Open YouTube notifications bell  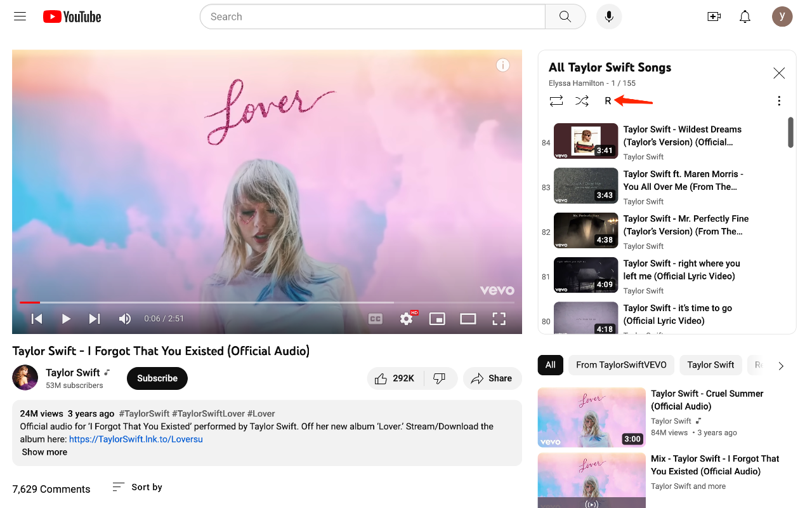click(x=745, y=17)
